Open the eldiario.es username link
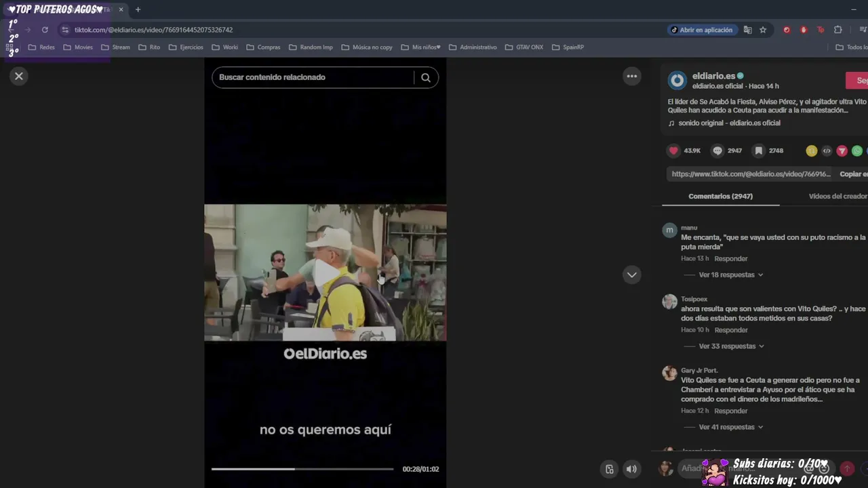Screen dimensions: 868x488 713,76
